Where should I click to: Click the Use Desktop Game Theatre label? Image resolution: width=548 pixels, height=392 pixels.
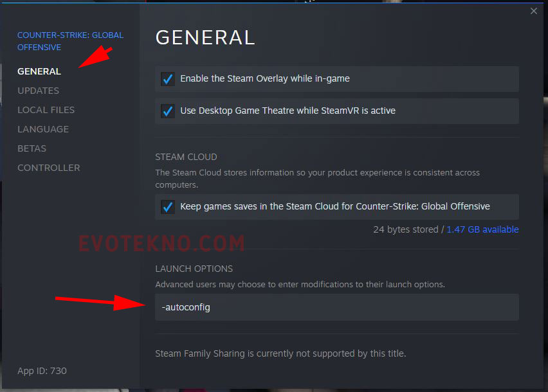[288, 111]
